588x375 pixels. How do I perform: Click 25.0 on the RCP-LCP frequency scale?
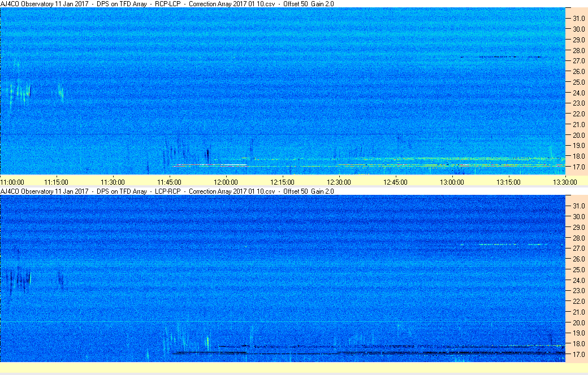click(x=578, y=82)
